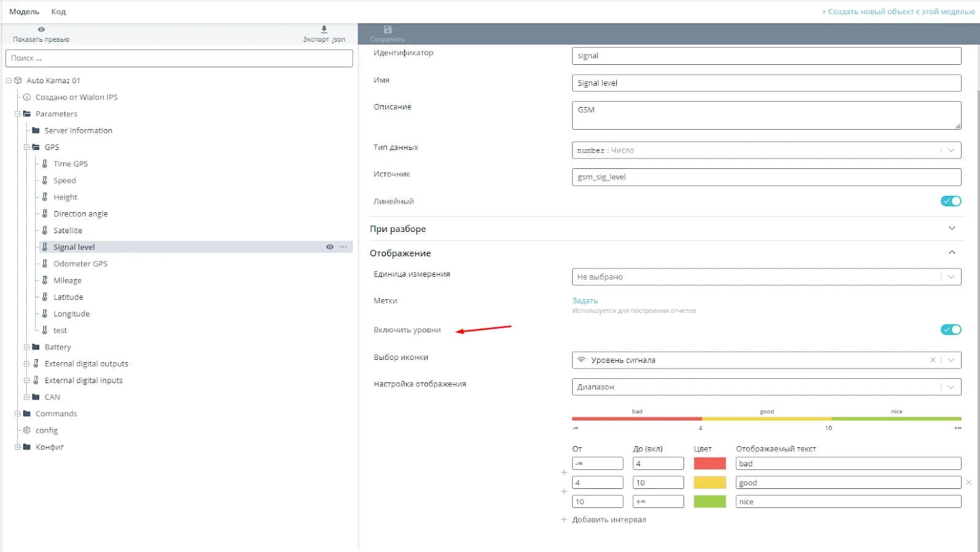Click the Show preview eye icon
980x552 pixels.
tap(41, 29)
